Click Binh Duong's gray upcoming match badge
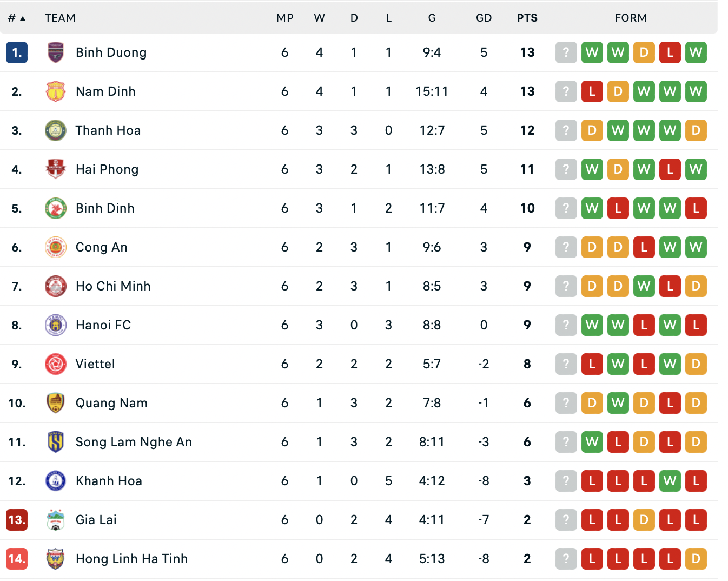This screenshot has height=581, width=728. 566,52
